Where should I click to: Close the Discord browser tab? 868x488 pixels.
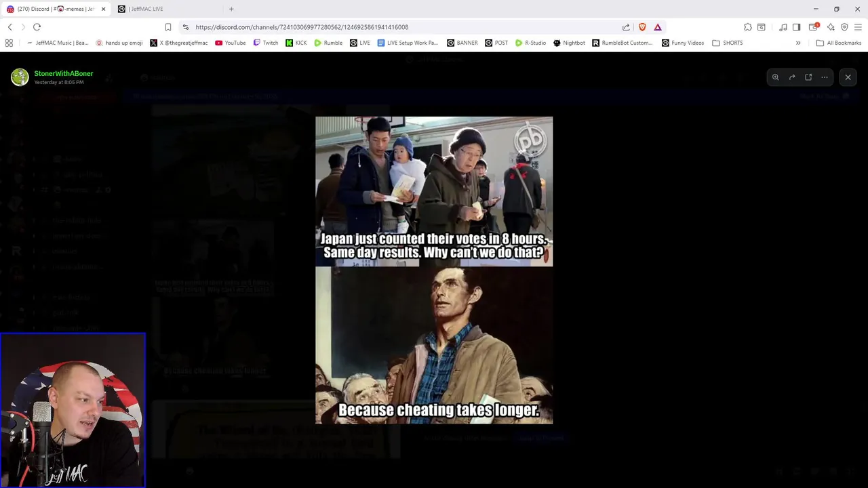[103, 9]
